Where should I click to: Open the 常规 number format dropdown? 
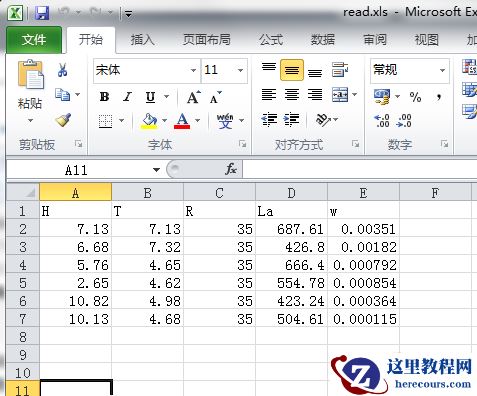442,70
